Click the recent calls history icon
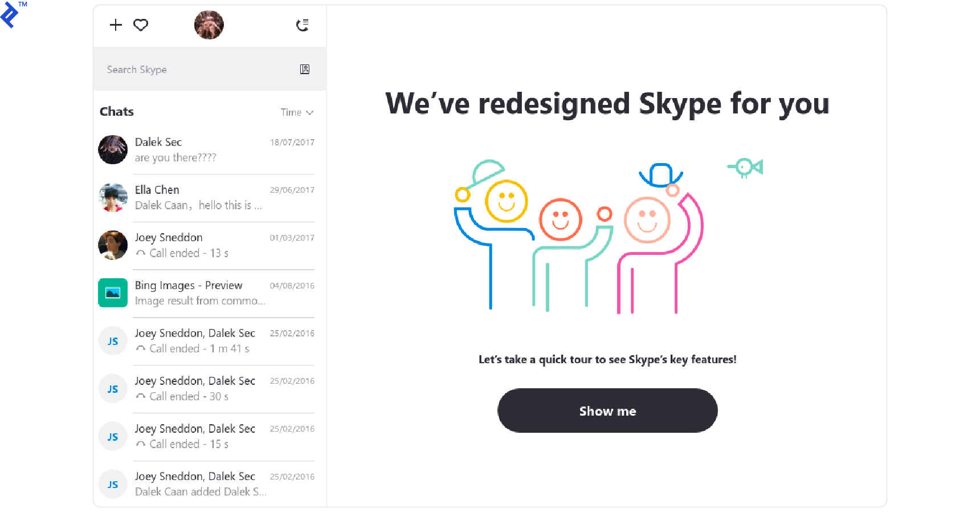Image resolution: width=980 pixels, height=512 pixels. coord(303,25)
